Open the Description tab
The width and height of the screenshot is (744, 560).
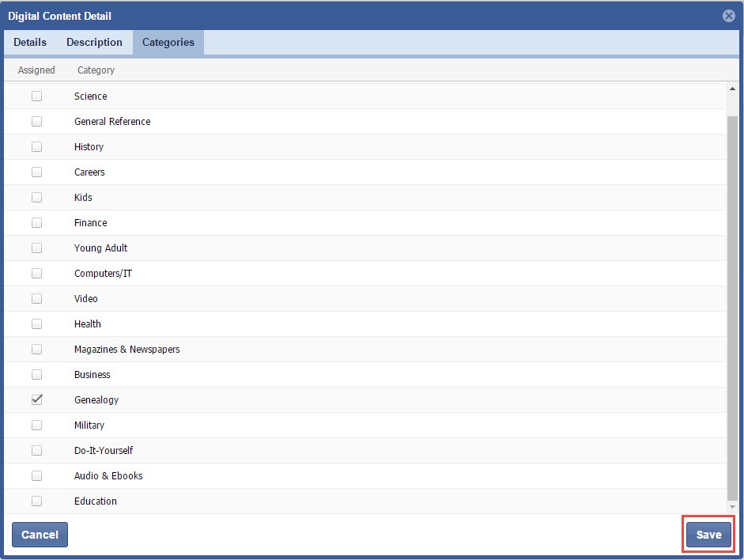94,43
